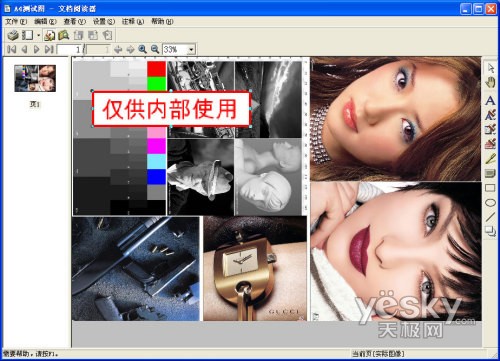Click the forward navigation arrow icon
The image size is (500, 361).
coord(130,50)
